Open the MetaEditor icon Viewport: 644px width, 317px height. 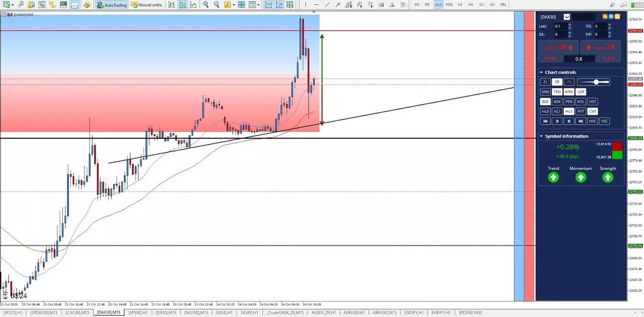[x=87, y=5]
